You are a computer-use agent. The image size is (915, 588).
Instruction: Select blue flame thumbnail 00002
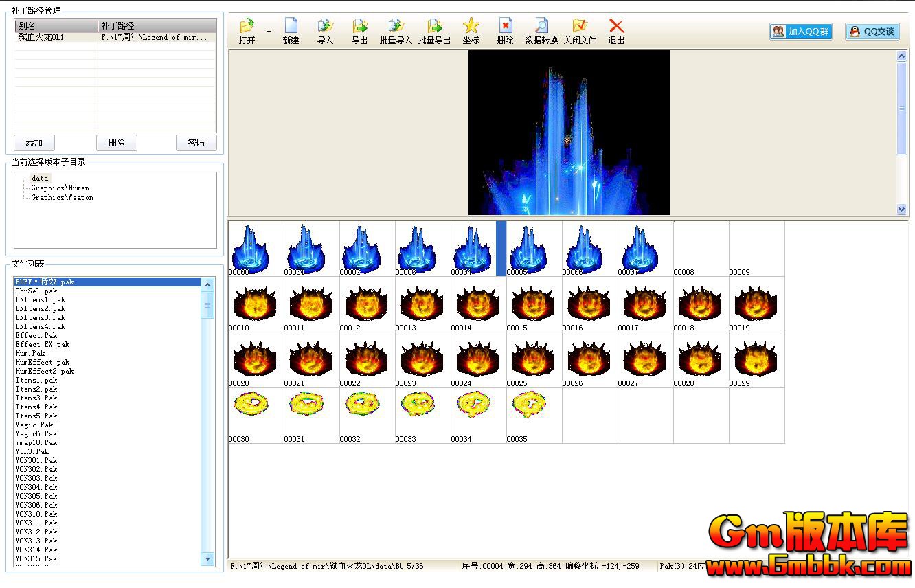pyautogui.click(x=368, y=249)
